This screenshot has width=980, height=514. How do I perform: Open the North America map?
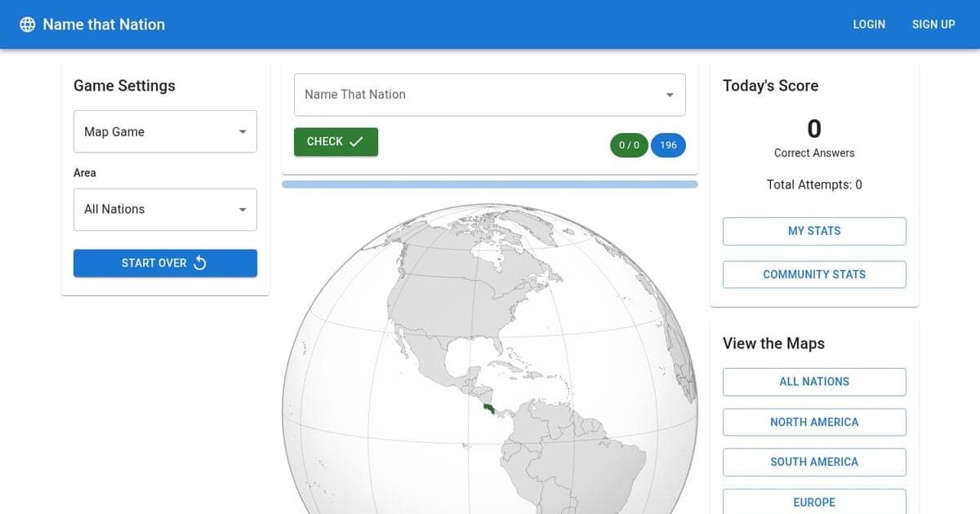pyautogui.click(x=814, y=422)
